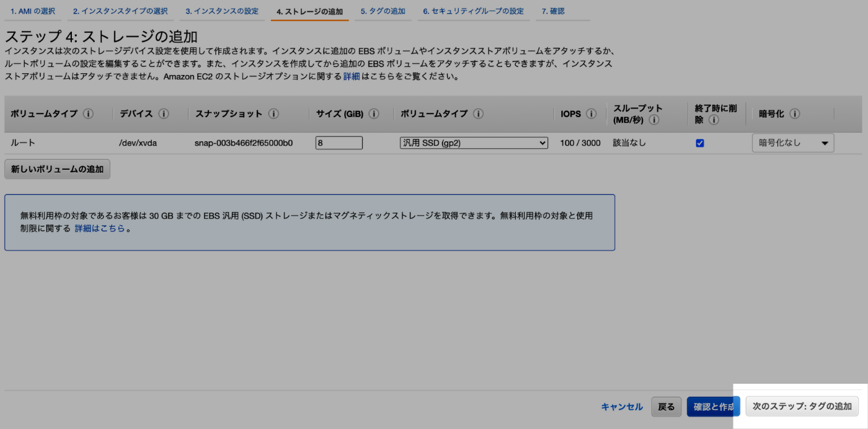868x429 pixels.
Task: Show info for デバイス column
Action: [164, 114]
